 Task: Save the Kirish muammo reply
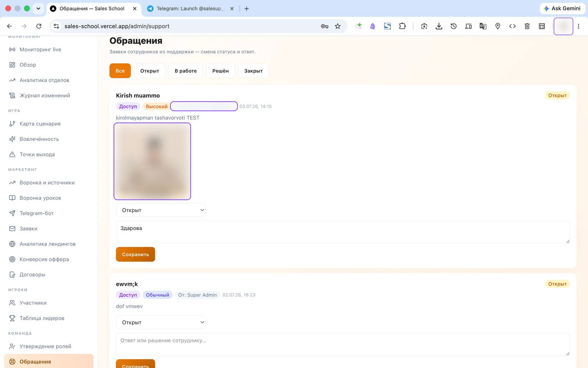[136, 254]
